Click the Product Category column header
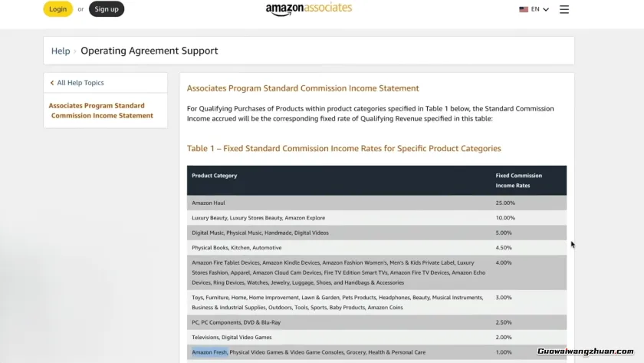This screenshot has height=363, width=644. (x=215, y=176)
